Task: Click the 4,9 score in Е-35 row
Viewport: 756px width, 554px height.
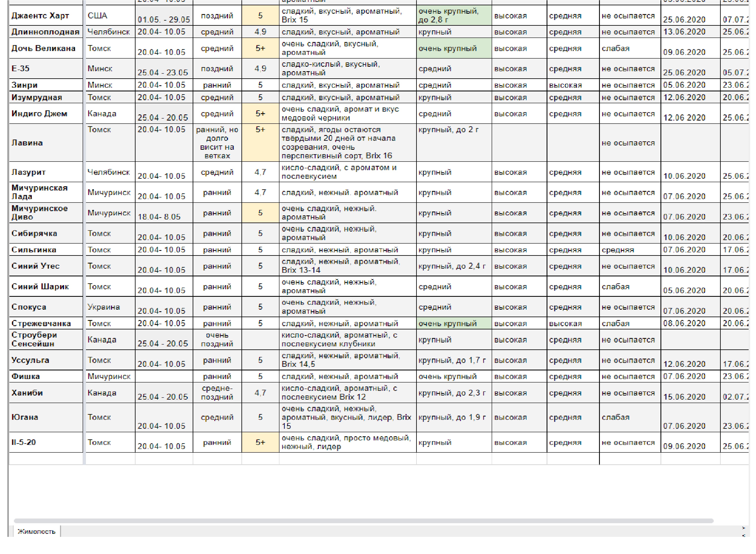Action: 260,68
